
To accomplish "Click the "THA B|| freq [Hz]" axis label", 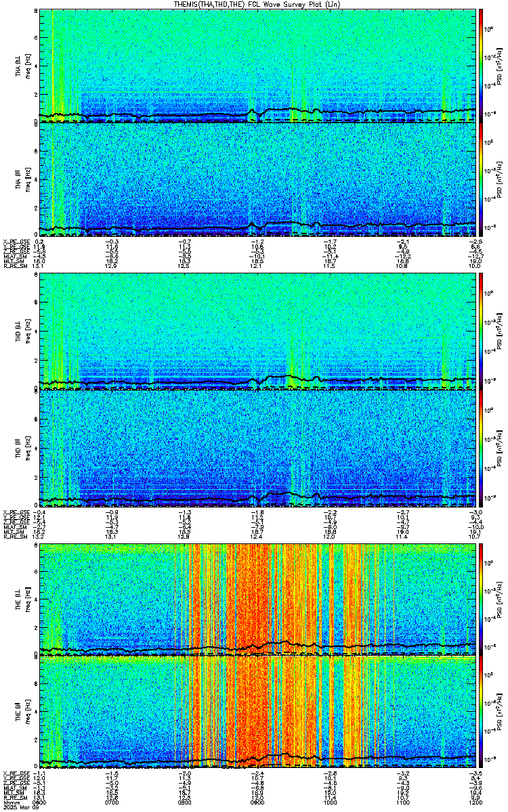I will point(22,180).
